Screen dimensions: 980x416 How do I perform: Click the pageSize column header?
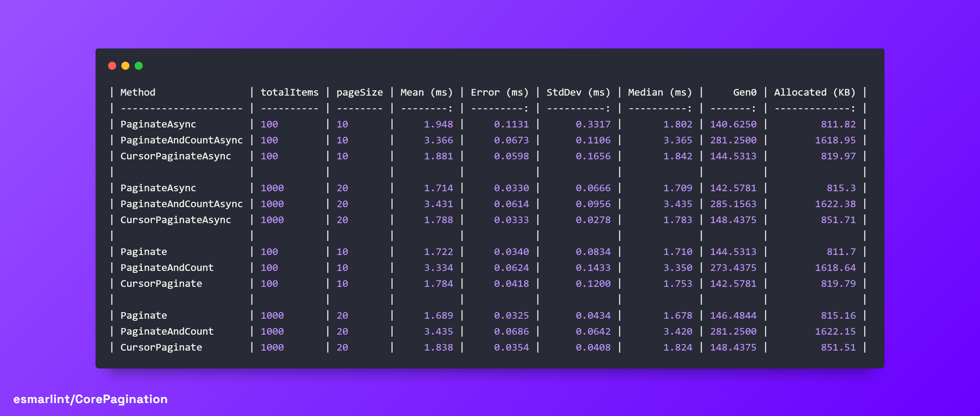(360, 93)
